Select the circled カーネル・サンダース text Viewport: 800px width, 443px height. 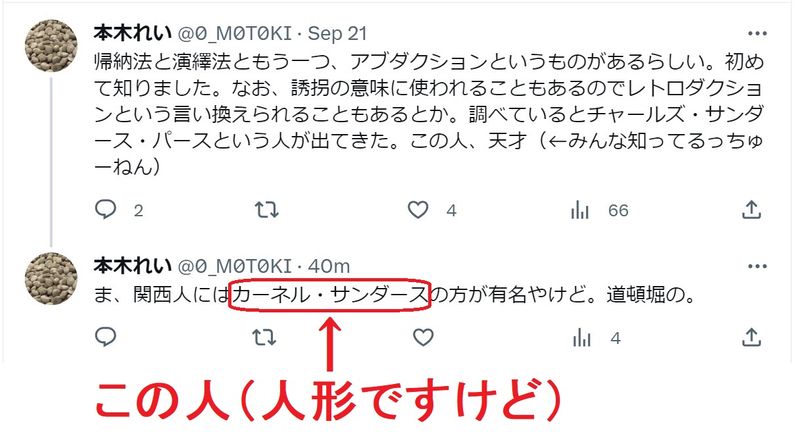coord(330,294)
